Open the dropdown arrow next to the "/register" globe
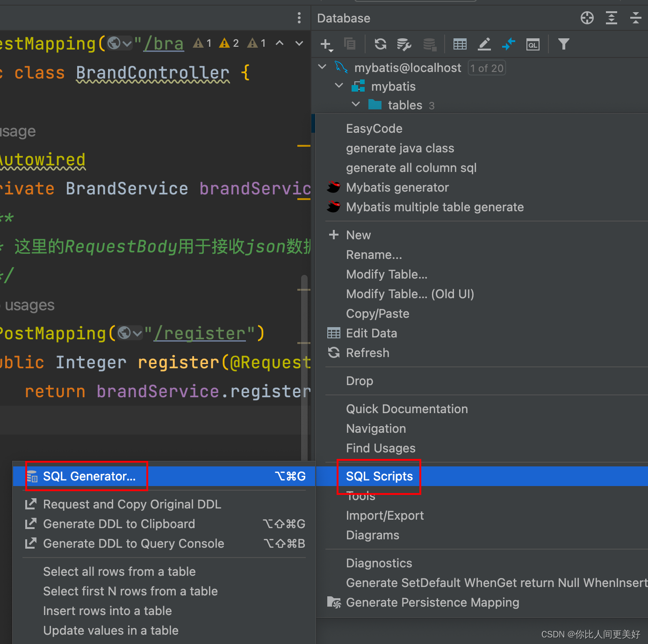The image size is (648, 644). coord(137,333)
